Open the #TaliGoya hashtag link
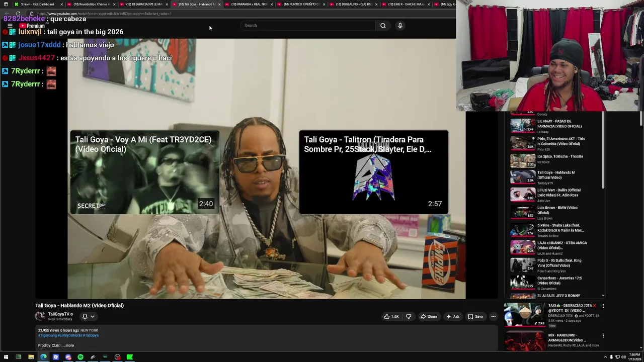Viewport: 644px width, 362px height. pos(91,335)
